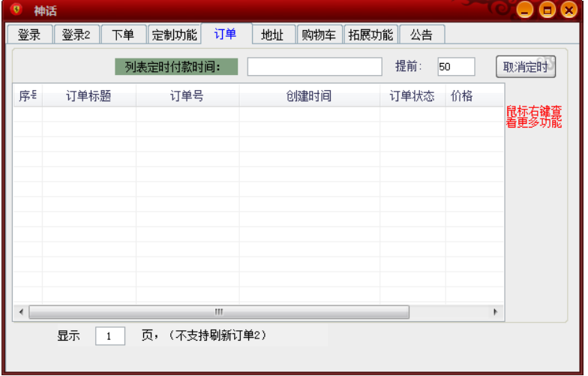Click the page number field after 显示
Viewport: 588px width, 376px height.
point(110,336)
